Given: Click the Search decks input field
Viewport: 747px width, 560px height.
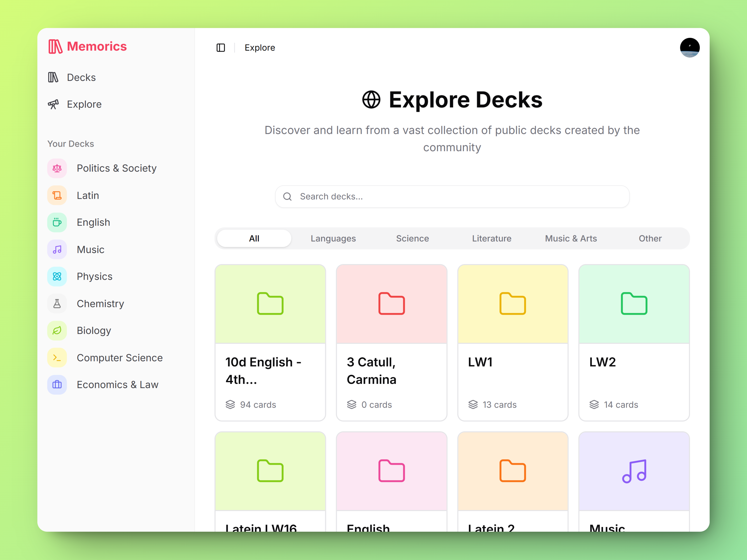Looking at the screenshot, I should [x=452, y=196].
